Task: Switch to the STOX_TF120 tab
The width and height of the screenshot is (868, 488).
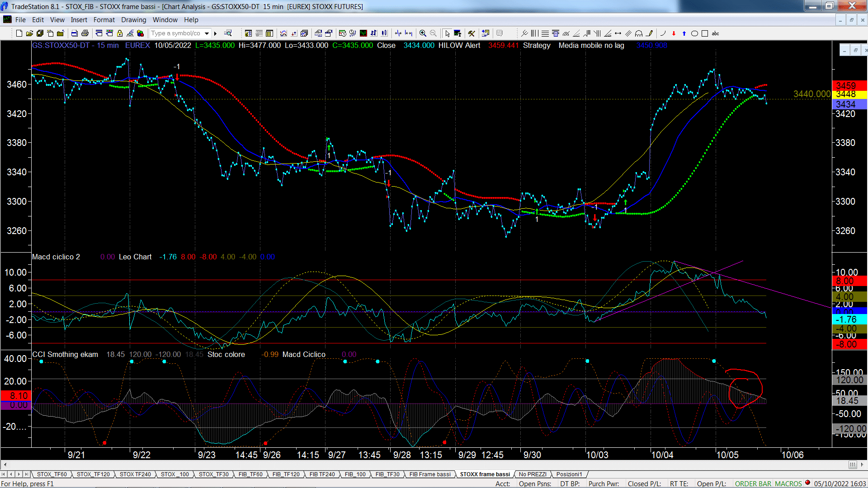Action: tap(93, 474)
